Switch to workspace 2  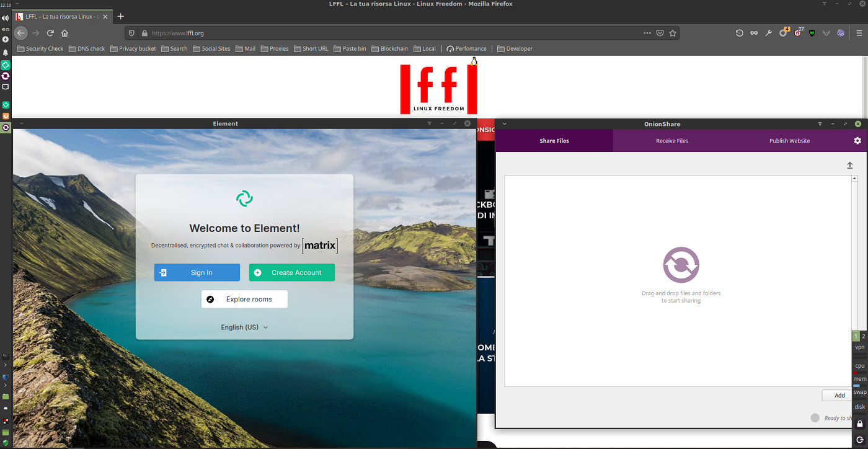[x=864, y=336]
